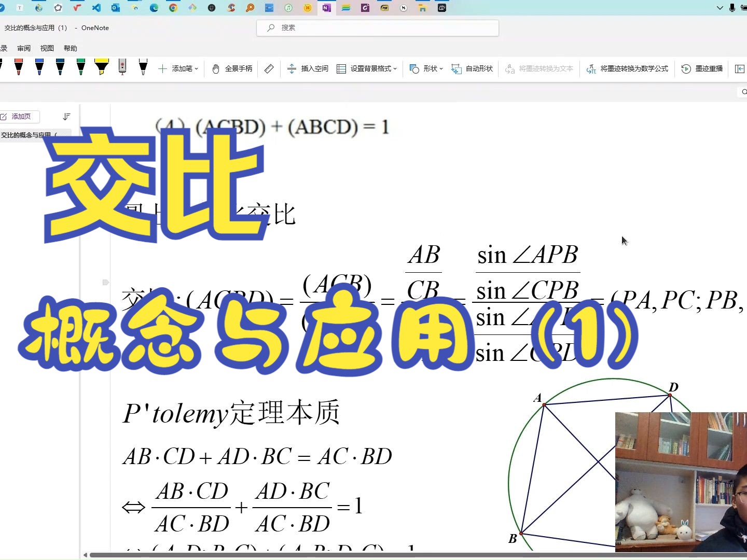This screenshot has width=747, height=560.
Task: Open File Explorer folder from taskbar
Action: point(423,8)
